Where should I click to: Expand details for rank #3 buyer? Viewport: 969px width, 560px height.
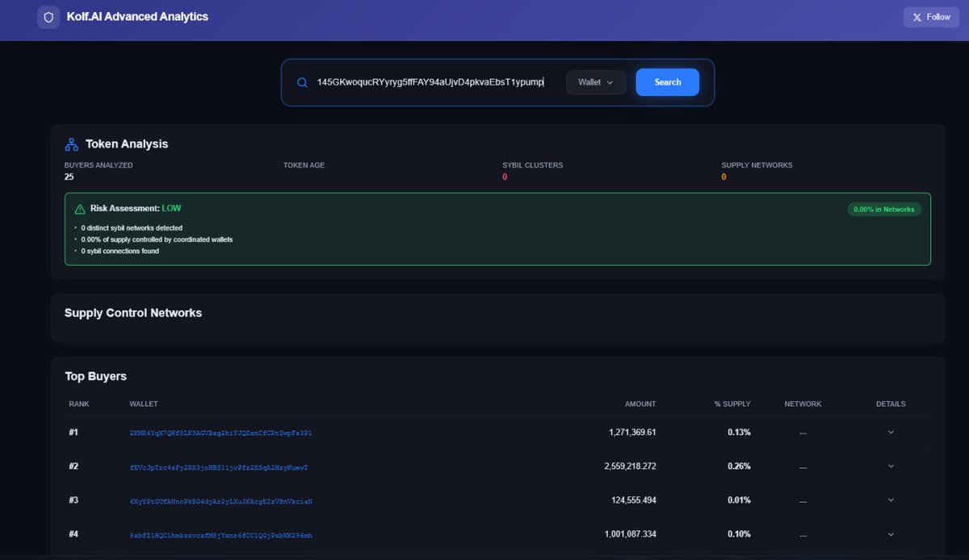pos(891,500)
